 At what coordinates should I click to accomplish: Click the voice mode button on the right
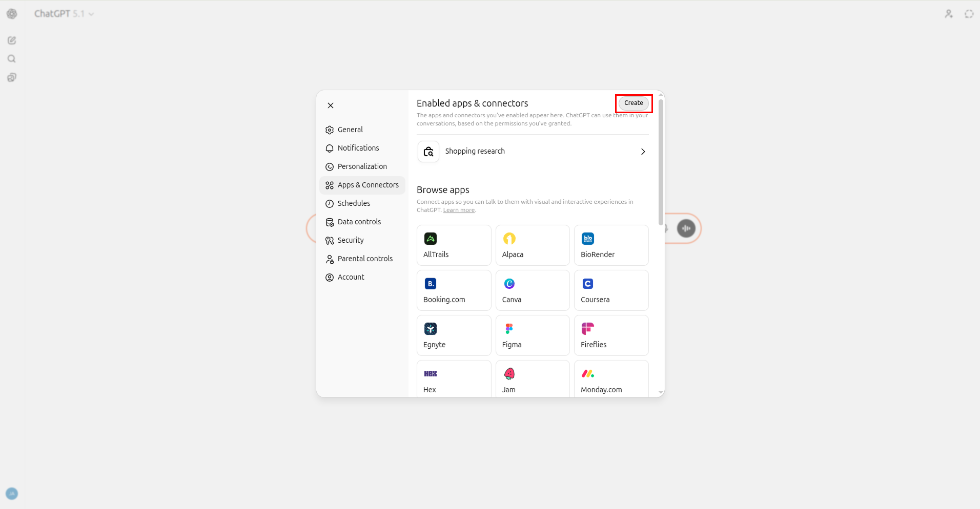687,228
